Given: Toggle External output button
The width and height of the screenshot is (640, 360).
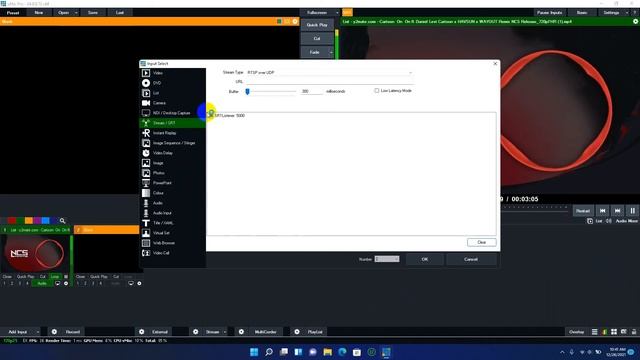Looking at the screenshot, I should tap(160, 332).
